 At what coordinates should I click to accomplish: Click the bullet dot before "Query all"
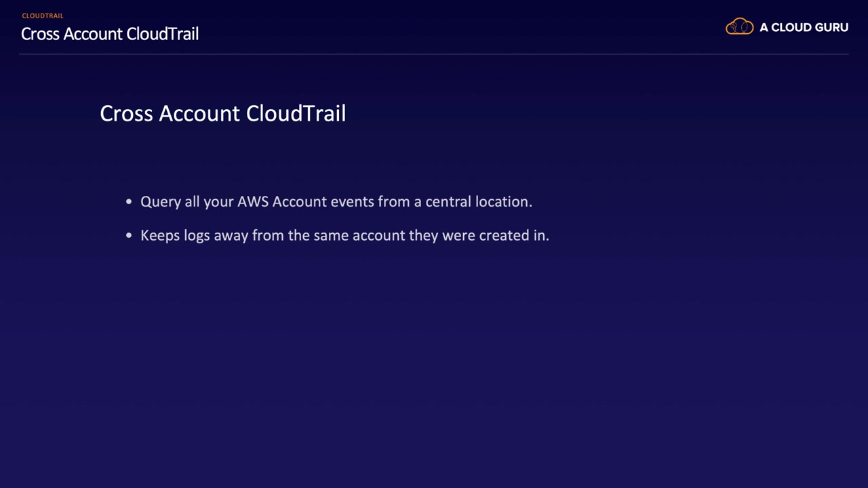[129, 202]
